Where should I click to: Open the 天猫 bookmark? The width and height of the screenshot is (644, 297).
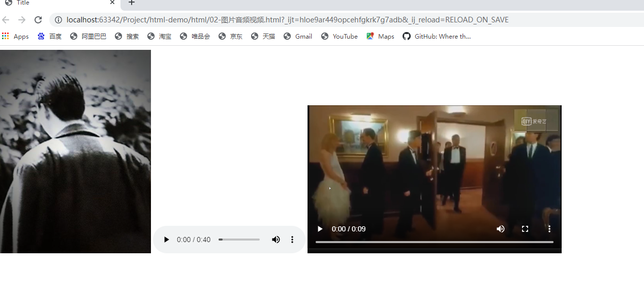click(263, 36)
